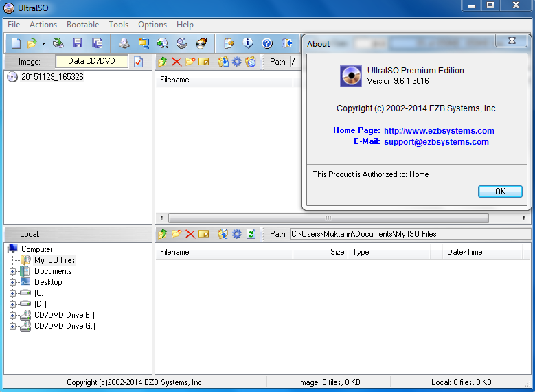The image size is (535, 392).
Task: Open the Help menu
Action: coord(185,25)
